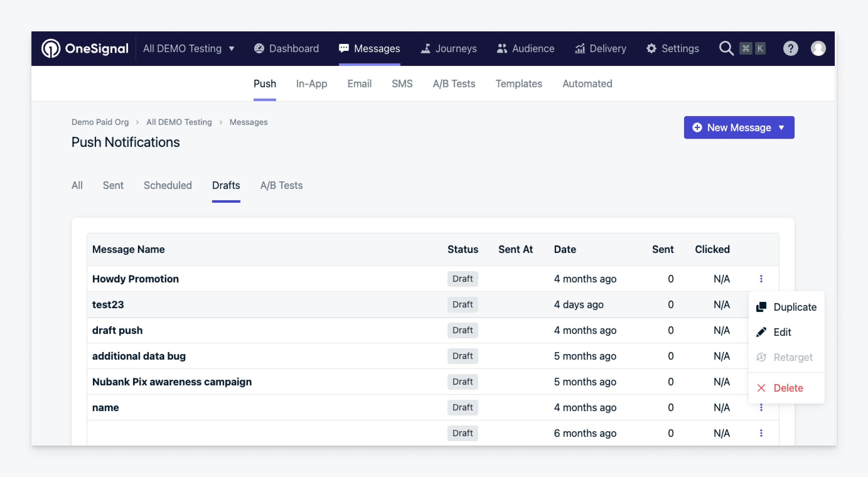Image resolution: width=868 pixels, height=477 pixels.
Task: Open three-dot menu for the name row
Action: pyautogui.click(x=761, y=408)
